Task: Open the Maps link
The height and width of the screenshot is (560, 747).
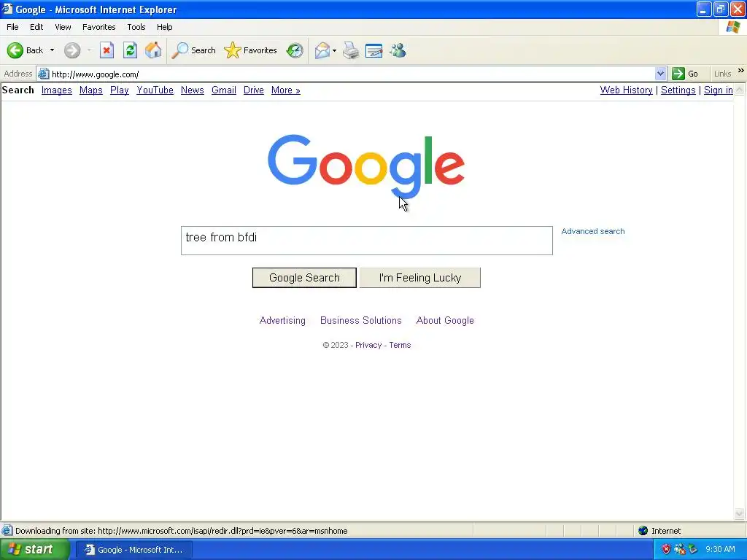Action: pyautogui.click(x=91, y=90)
